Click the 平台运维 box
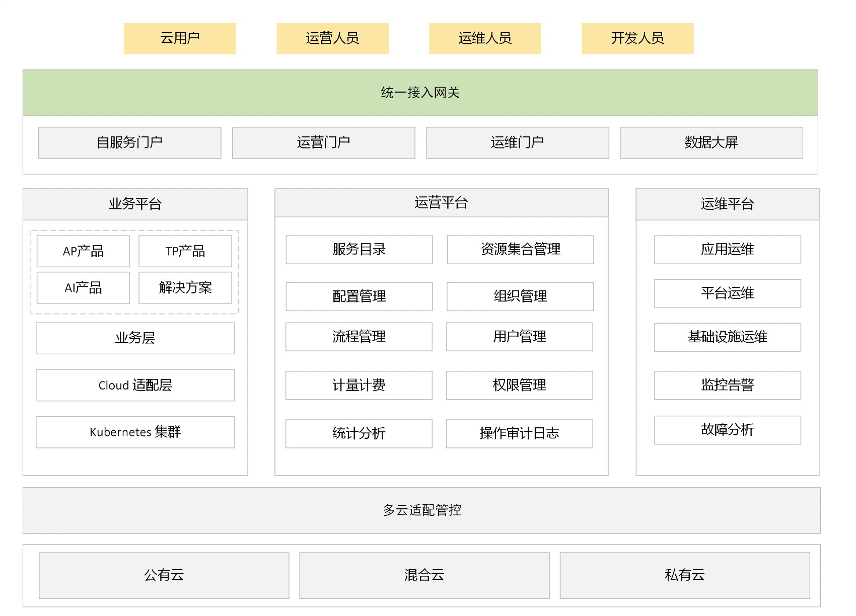Screen dimensions: 856x616 click(x=728, y=293)
